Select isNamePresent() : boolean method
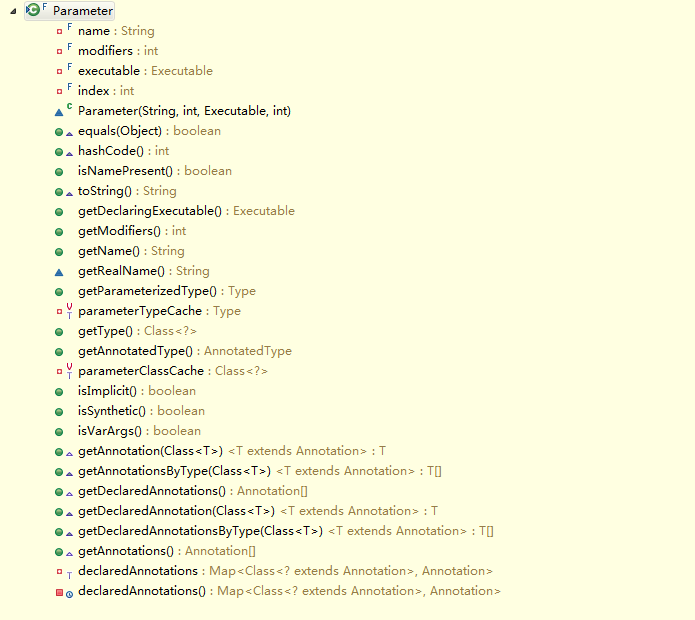This screenshot has height=620, width=695. [x=155, y=171]
